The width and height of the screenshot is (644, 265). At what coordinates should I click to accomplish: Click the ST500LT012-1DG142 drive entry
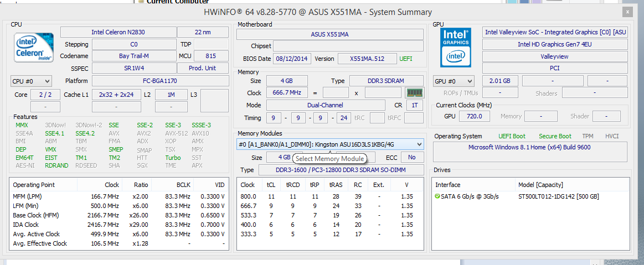559,196
